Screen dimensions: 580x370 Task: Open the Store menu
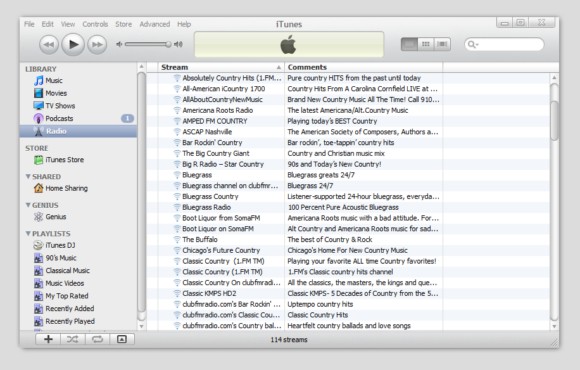(x=124, y=24)
